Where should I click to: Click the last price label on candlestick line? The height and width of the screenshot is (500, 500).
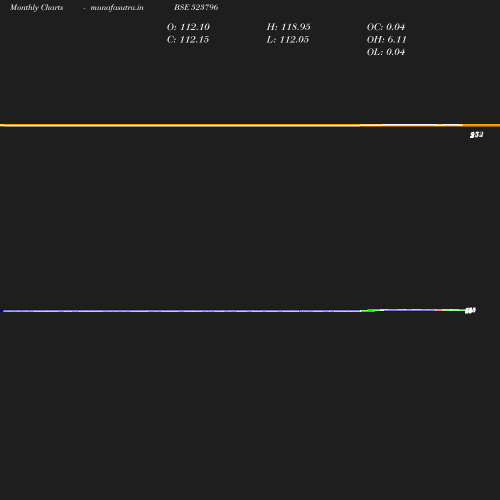[470, 311]
